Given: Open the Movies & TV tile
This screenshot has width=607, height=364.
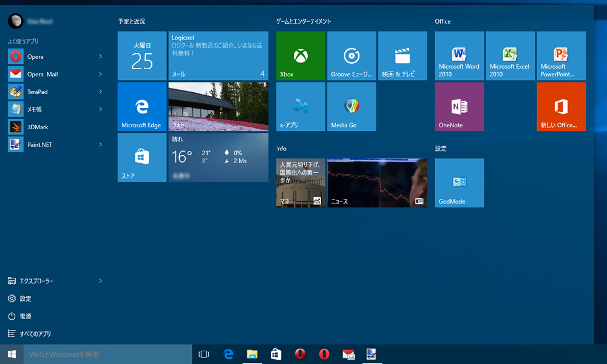Looking at the screenshot, I should 402,56.
